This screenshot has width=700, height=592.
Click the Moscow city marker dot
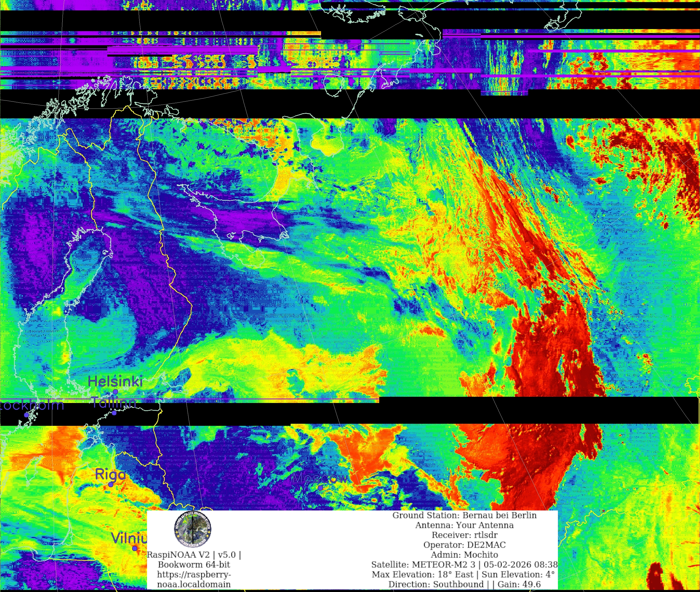(320, 488)
